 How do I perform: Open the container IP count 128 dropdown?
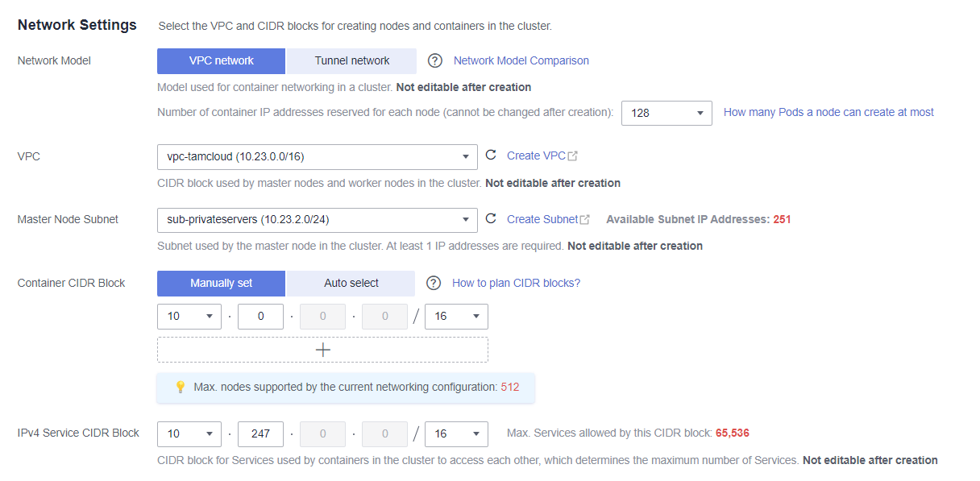(x=666, y=113)
